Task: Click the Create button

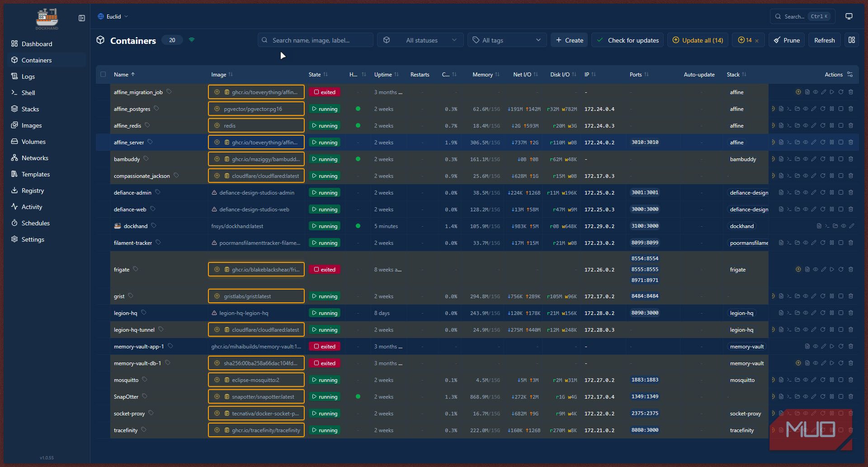Action: point(569,40)
